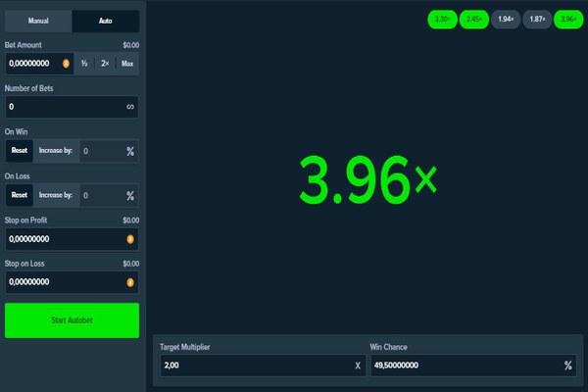Click the Stop on Loss coin icon

click(x=129, y=282)
